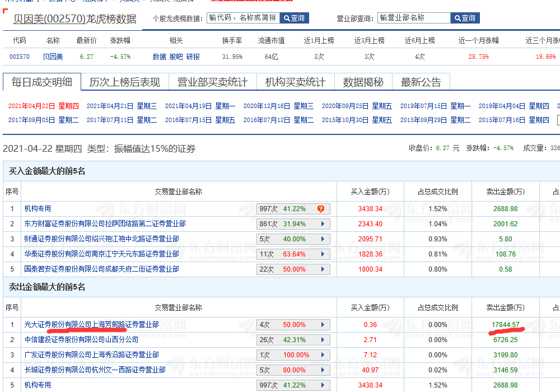The image size is (560, 392).
Task: Click the 贝因美 name link in the summary row
Action: 53,57
